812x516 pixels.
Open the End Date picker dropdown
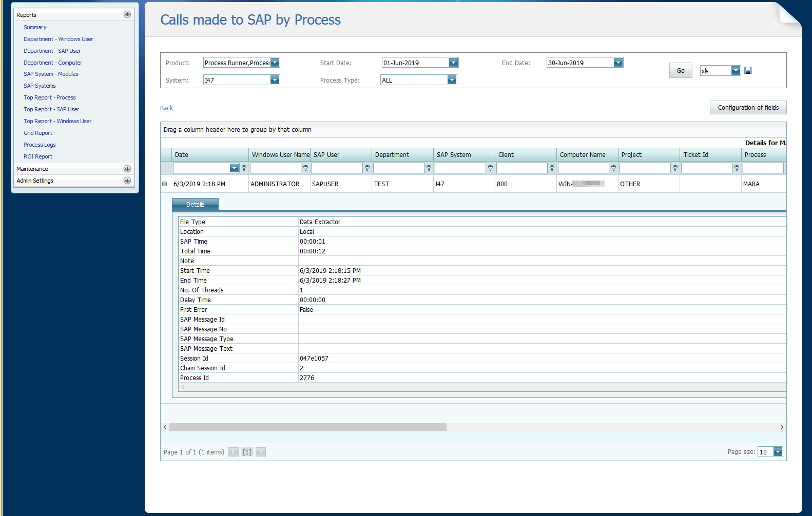pyautogui.click(x=618, y=63)
